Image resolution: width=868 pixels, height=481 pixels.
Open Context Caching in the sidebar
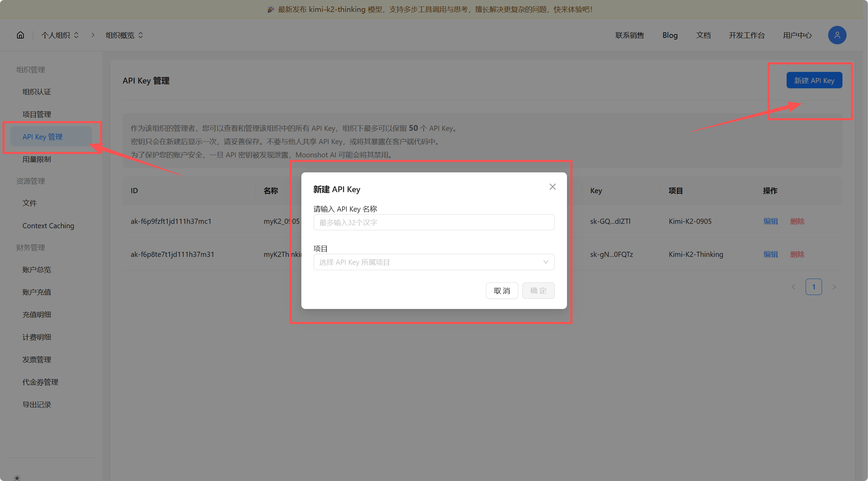(48, 226)
